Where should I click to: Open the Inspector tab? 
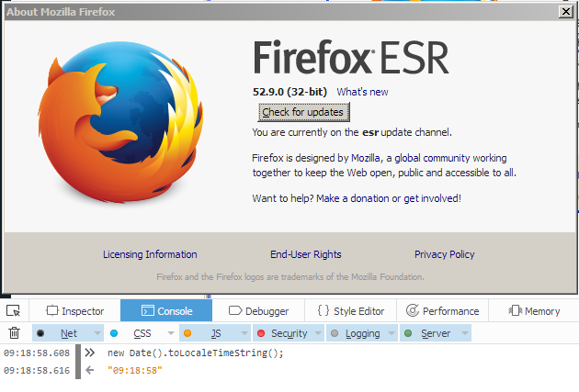[x=75, y=311]
